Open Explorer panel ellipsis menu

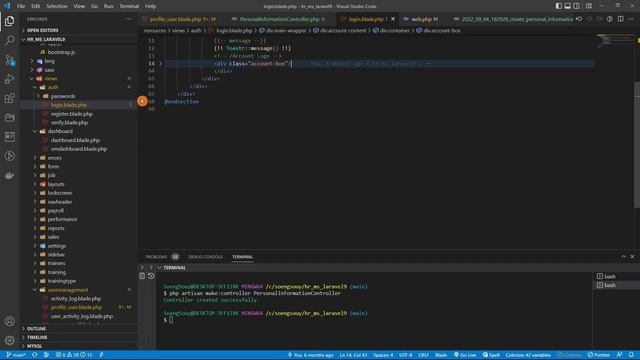click(x=129, y=19)
